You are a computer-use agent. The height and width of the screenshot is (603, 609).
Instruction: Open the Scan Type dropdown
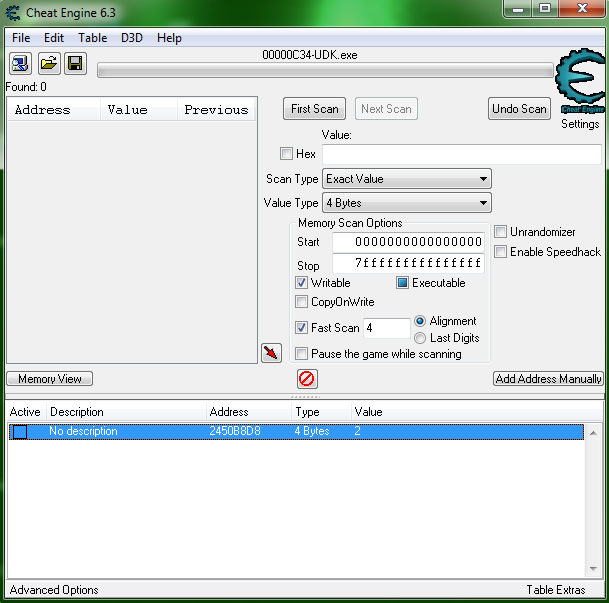pyautogui.click(x=407, y=179)
